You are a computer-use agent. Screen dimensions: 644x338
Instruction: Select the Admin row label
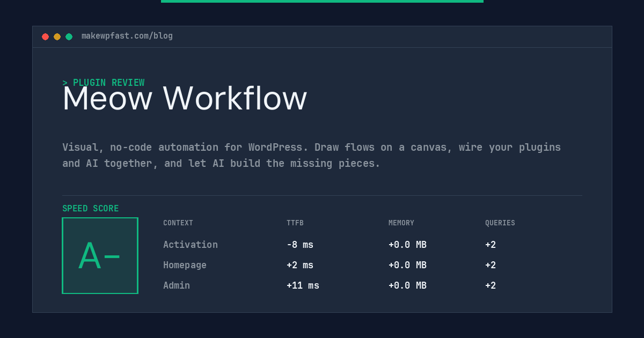click(x=177, y=285)
